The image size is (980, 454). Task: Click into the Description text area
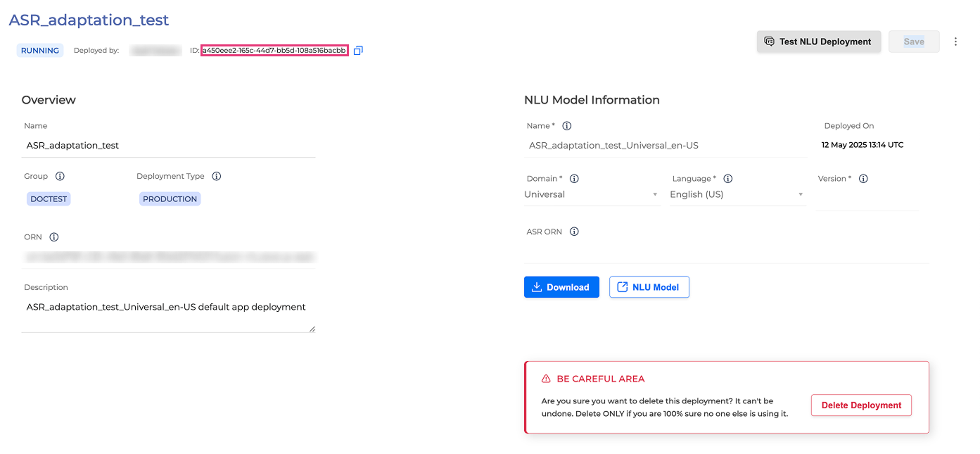(168, 315)
